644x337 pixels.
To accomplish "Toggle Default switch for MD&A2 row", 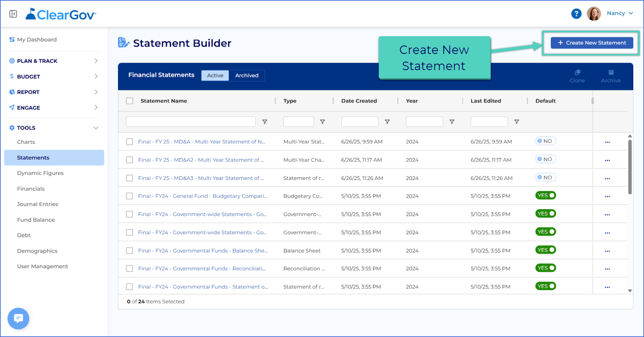I will (x=546, y=159).
